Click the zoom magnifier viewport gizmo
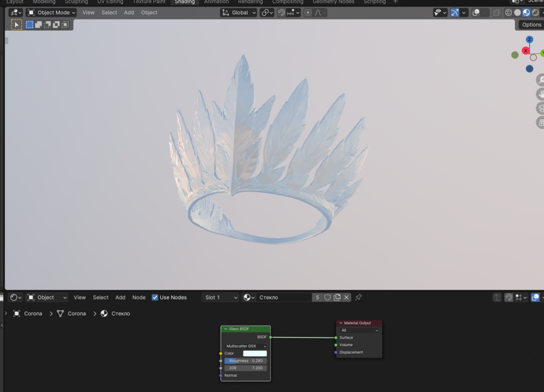This screenshot has height=392, width=544. coord(540,80)
